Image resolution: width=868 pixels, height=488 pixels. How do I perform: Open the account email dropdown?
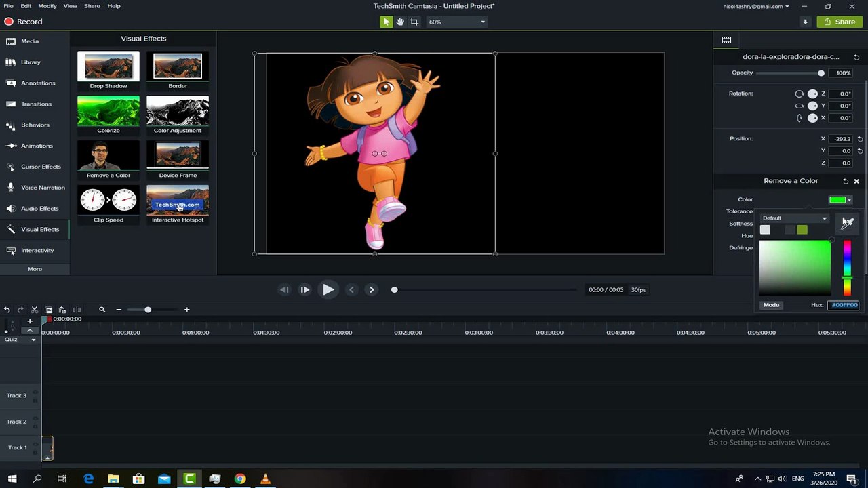tap(756, 6)
